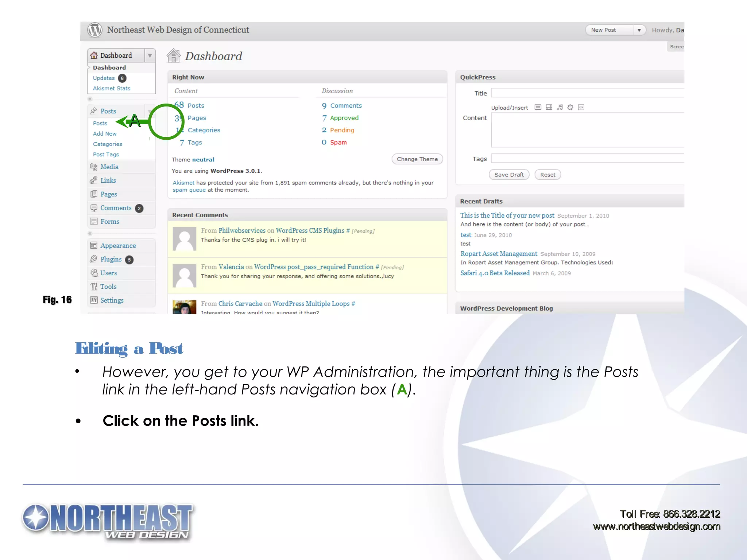Click the Links chain icon
The width and height of the screenshot is (747, 560).
point(94,180)
